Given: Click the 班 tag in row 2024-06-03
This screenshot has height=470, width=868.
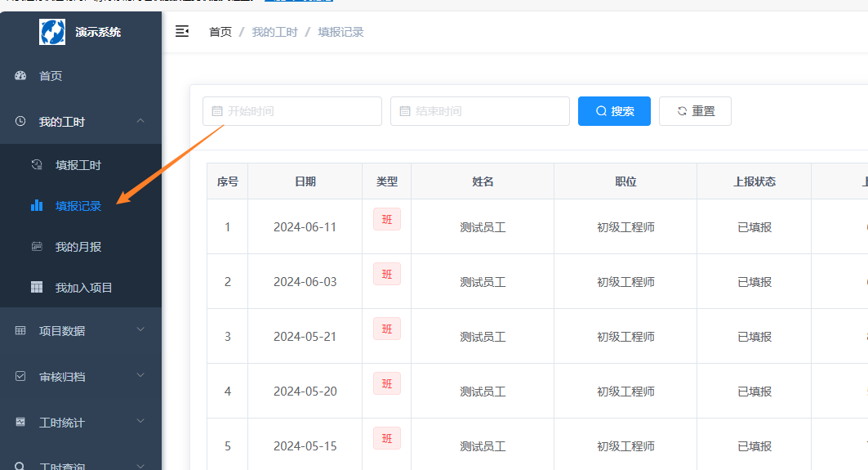Looking at the screenshot, I should [x=387, y=275].
